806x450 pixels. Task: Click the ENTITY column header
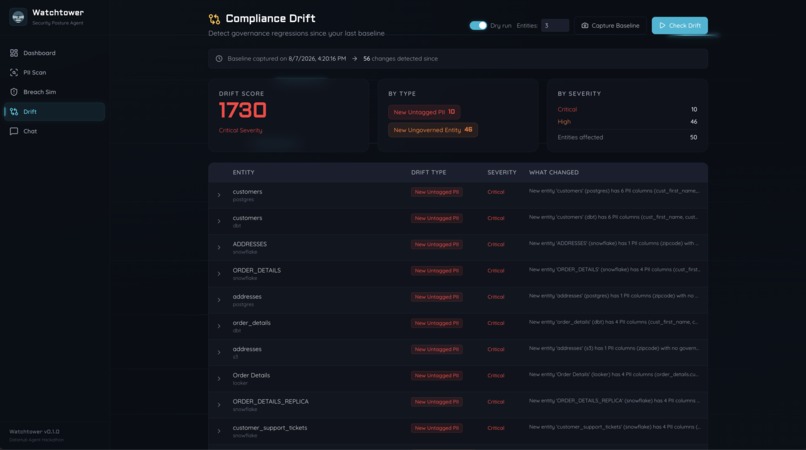click(243, 172)
